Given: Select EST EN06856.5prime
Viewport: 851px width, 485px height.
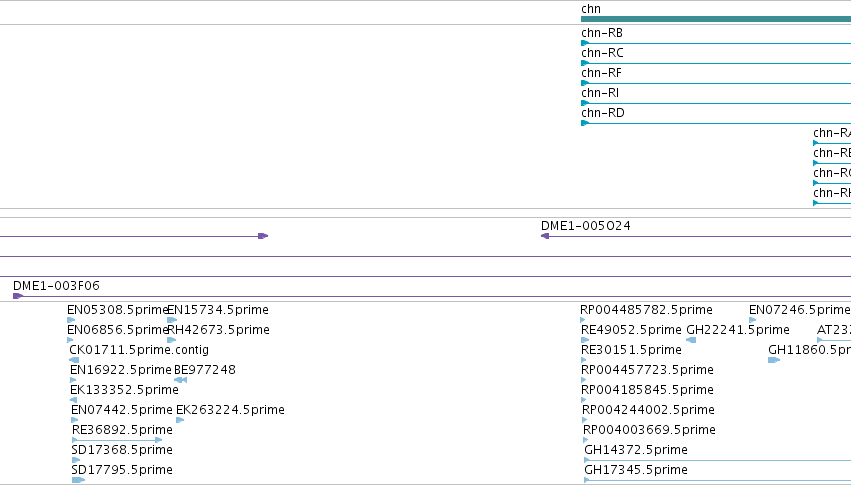Looking at the screenshot, I should (x=117, y=330).
